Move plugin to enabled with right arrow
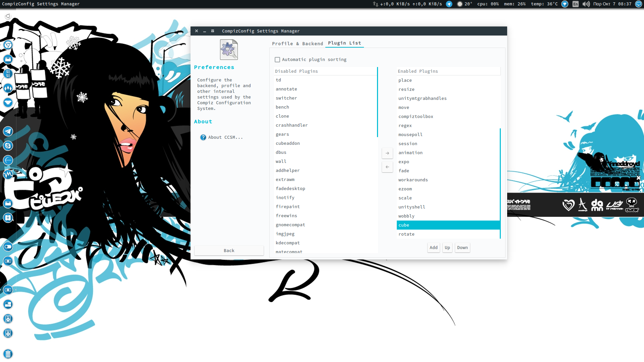The width and height of the screenshot is (644, 362). (387, 153)
